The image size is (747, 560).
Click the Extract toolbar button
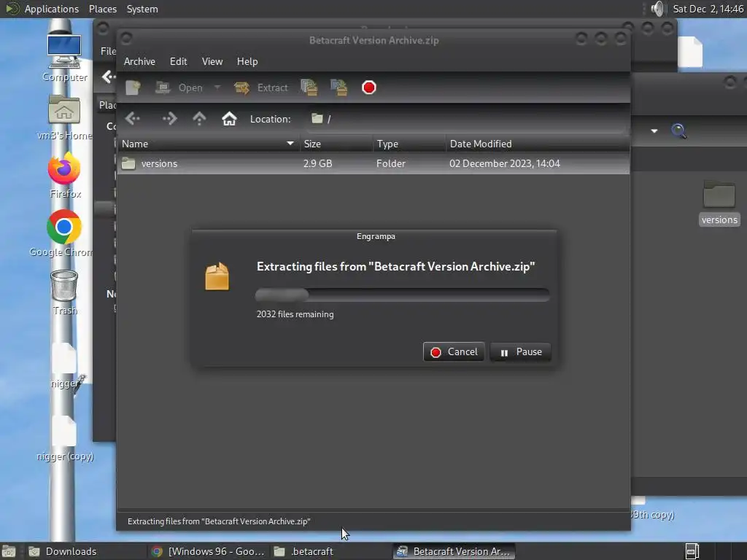click(x=261, y=87)
